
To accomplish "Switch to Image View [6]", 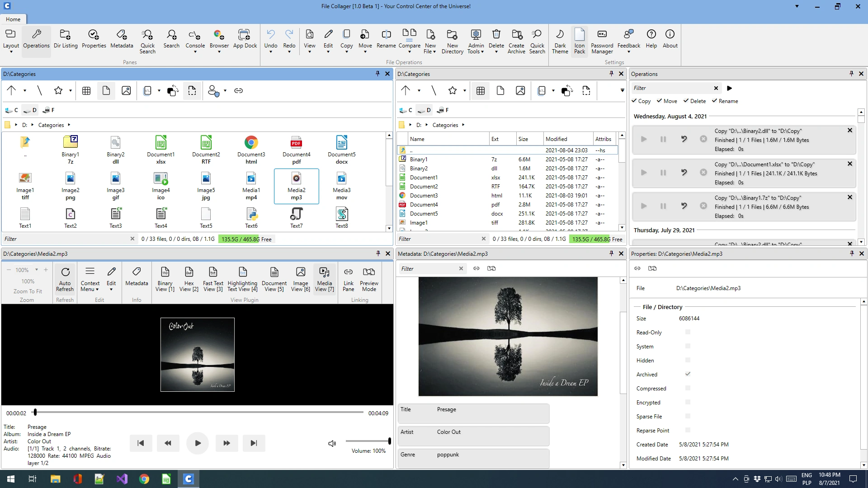I will (x=300, y=279).
